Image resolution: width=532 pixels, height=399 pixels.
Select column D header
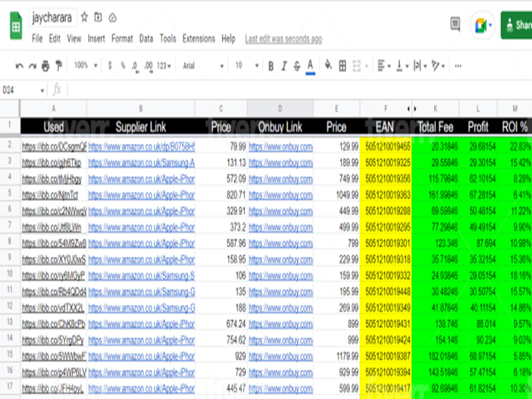280,109
